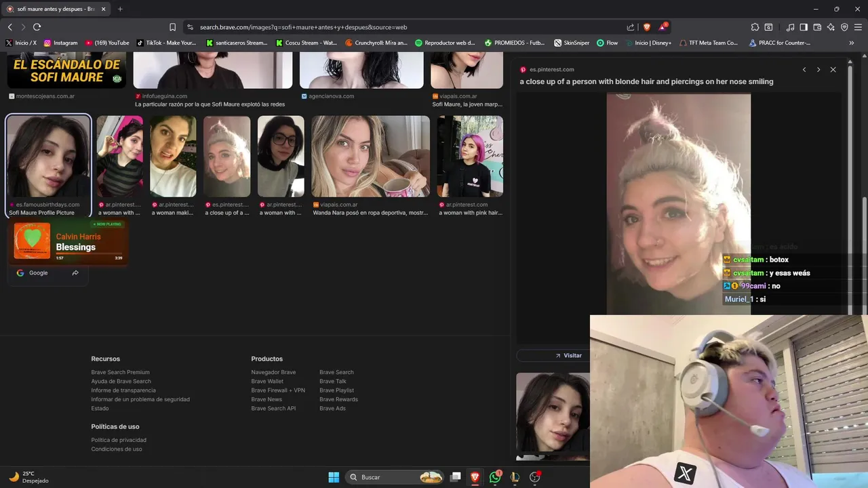Viewport: 868px width, 488px height.
Task: Open a new browser tab
Action: point(120,9)
